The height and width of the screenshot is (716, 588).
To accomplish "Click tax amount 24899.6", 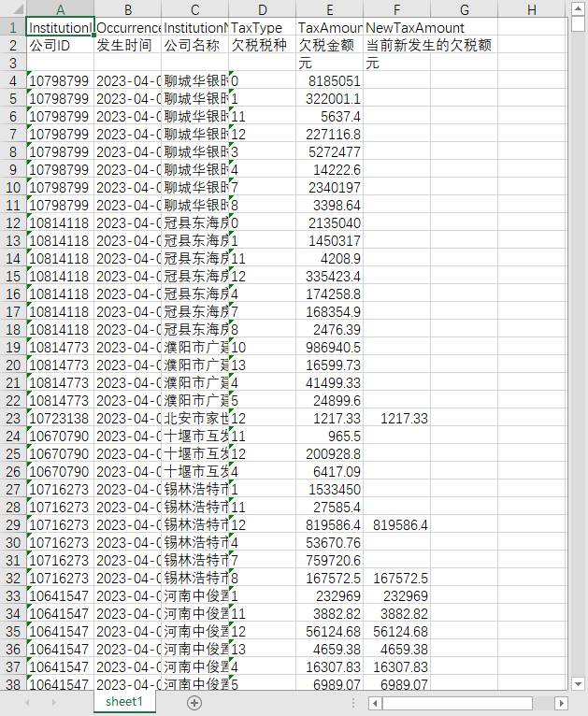I will click(x=330, y=400).
